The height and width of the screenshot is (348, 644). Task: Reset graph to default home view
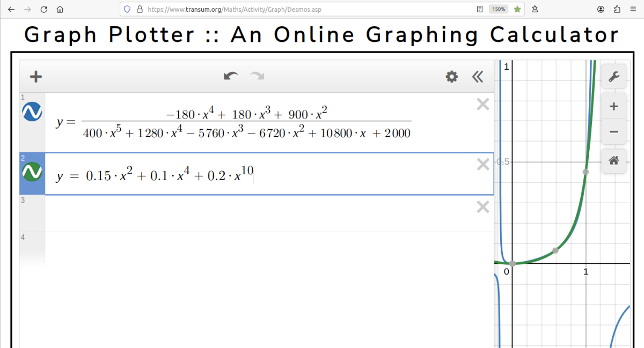click(614, 160)
